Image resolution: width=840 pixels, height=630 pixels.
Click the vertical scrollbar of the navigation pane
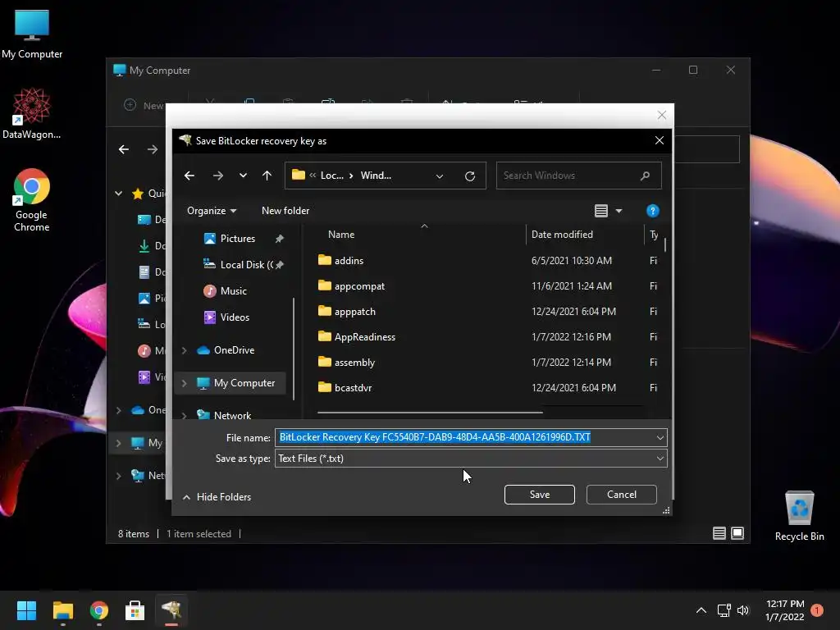294,348
